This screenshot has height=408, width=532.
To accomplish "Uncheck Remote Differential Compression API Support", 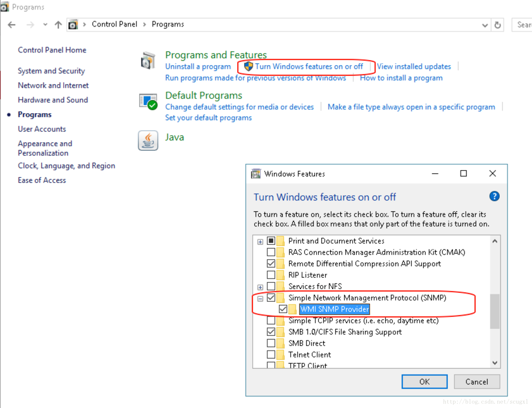I will (x=271, y=263).
